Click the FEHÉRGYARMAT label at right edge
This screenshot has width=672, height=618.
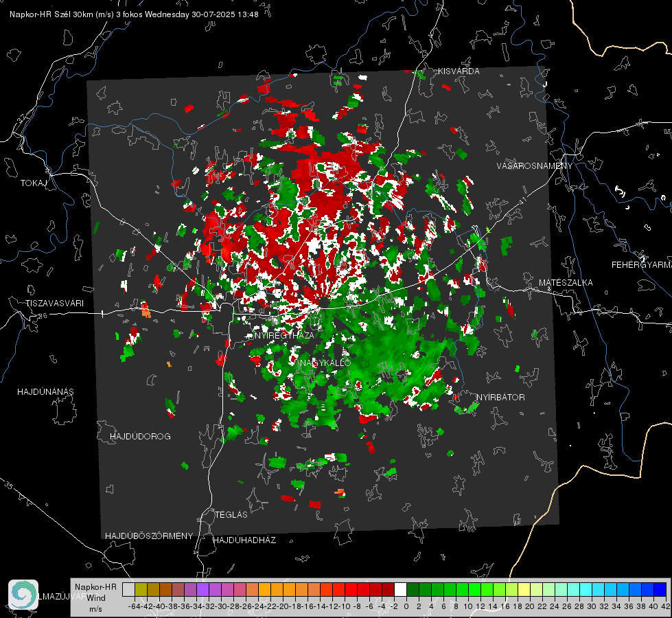point(642,265)
